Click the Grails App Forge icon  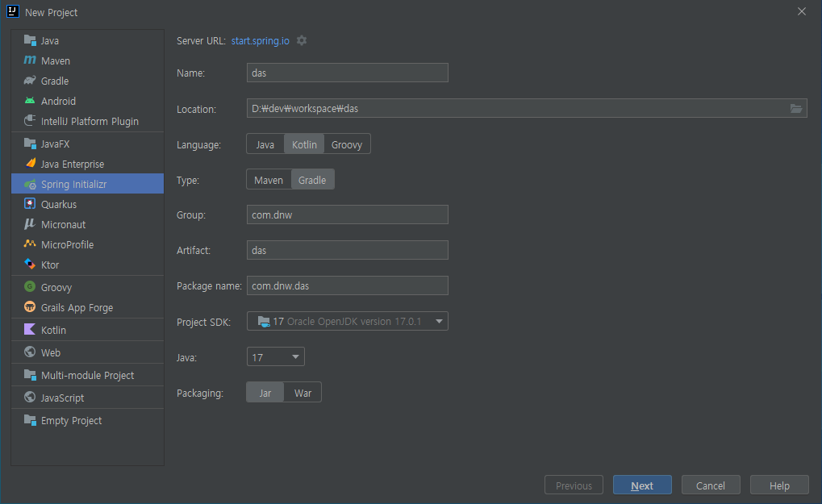click(x=30, y=307)
